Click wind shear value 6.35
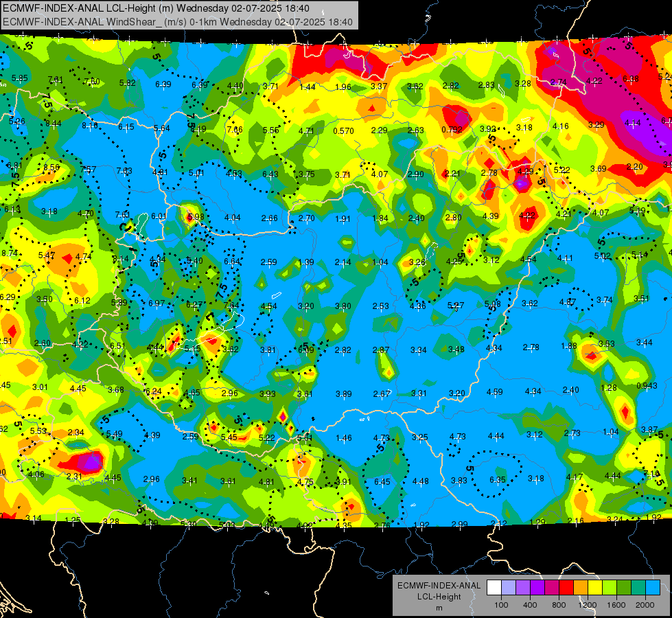This screenshot has width=672, height=618. click(497, 479)
